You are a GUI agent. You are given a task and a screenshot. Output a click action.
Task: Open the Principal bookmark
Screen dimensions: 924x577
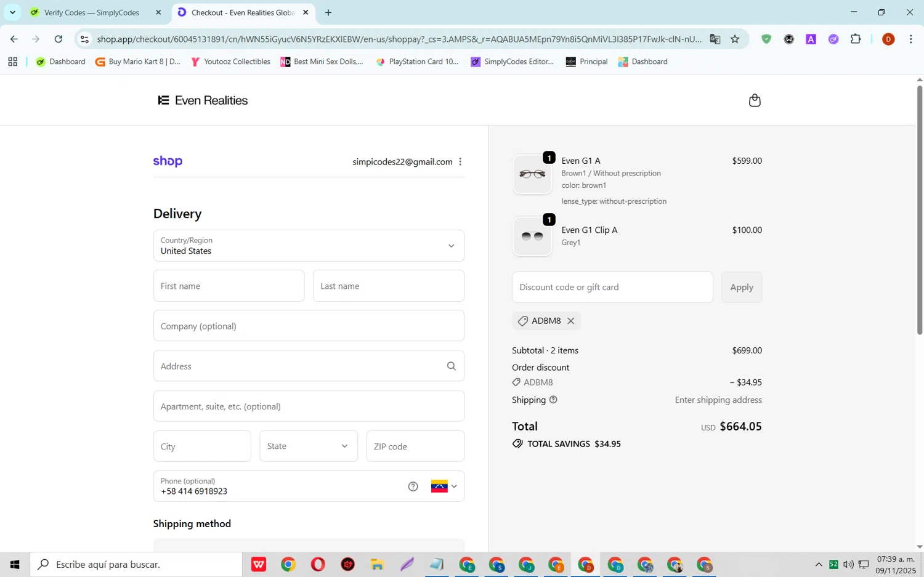click(x=586, y=62)
